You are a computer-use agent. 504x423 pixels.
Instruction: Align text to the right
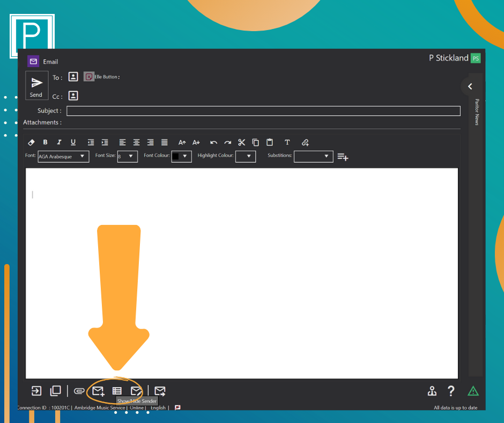click(x=151, y=142)
